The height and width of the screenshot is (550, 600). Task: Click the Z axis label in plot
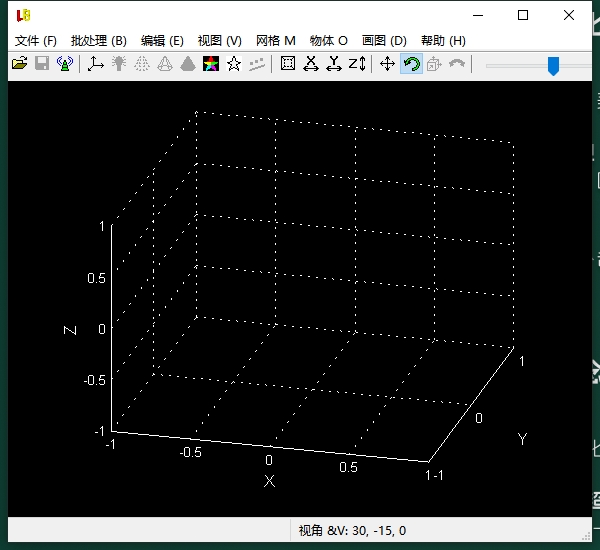[x=70, y=330]
